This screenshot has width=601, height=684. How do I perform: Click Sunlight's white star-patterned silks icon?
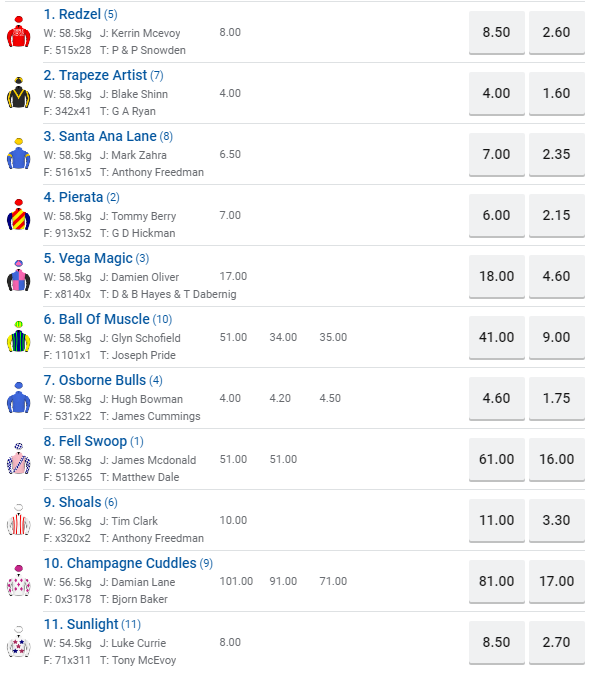[x=18, y=642]
